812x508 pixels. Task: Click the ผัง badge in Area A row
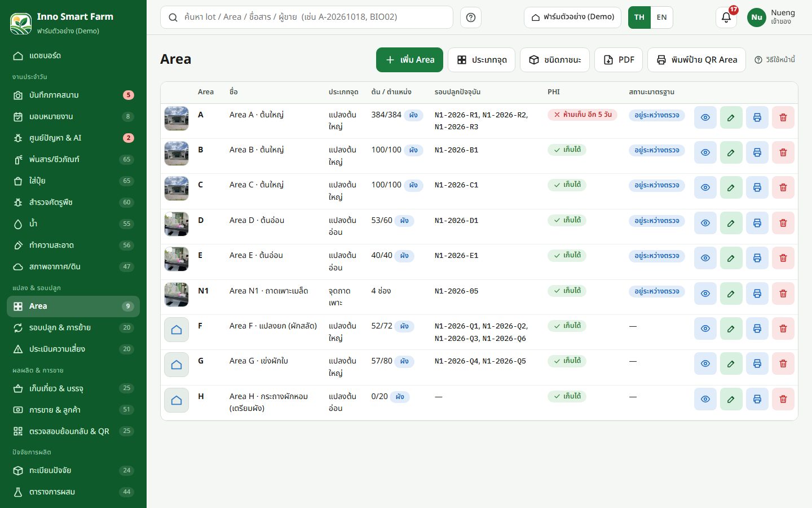(413, 115)
